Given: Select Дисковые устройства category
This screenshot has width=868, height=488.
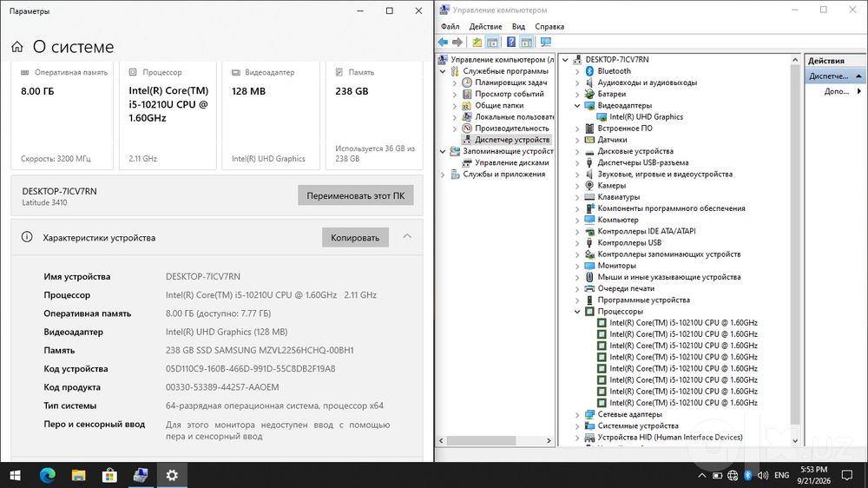Looking at the screenshot, I should pos(635,151).
